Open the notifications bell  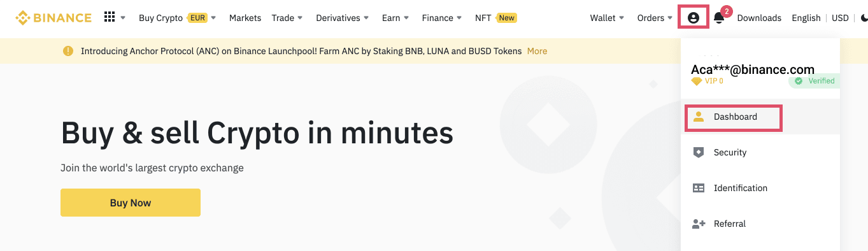[x=719, y=18]
